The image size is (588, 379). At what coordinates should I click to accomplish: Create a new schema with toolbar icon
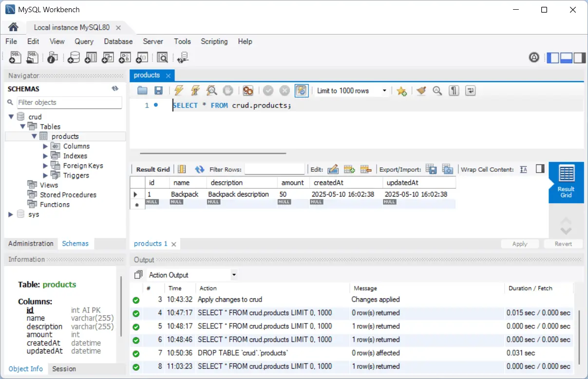coord(74,57)
